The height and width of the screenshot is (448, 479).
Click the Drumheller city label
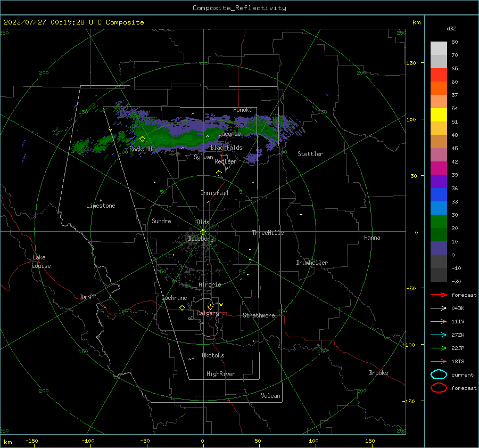312,263
